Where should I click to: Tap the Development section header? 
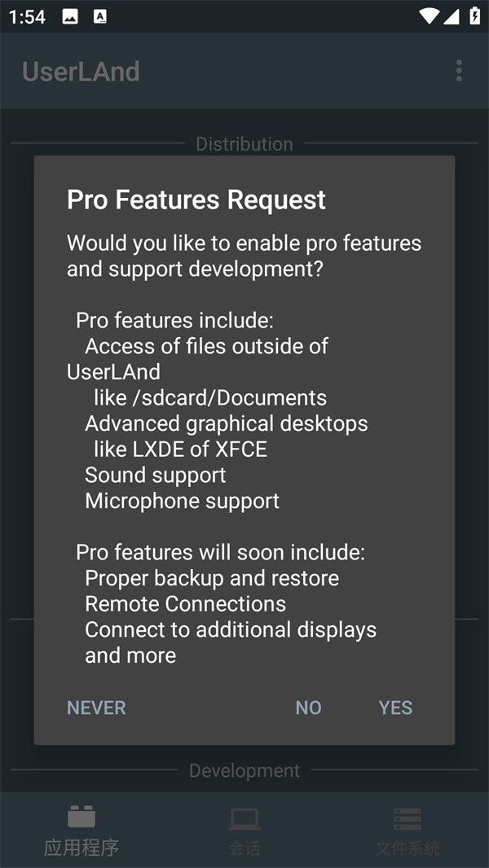coord(244,770)
